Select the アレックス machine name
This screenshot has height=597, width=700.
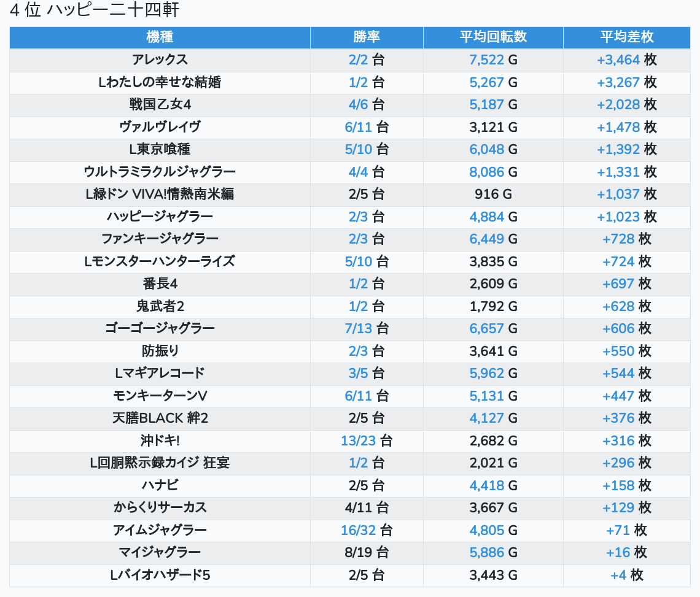(160, 60)
